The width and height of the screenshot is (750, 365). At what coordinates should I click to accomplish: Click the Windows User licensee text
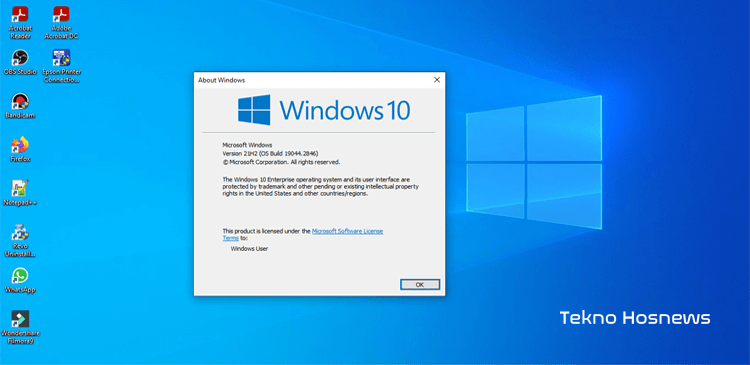249,249
